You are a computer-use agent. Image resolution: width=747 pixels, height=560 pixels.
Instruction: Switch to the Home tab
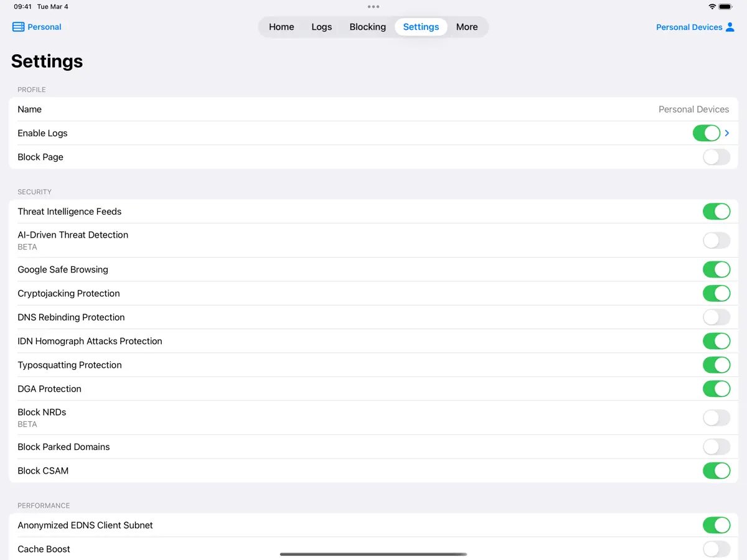[x=281, y=27]
